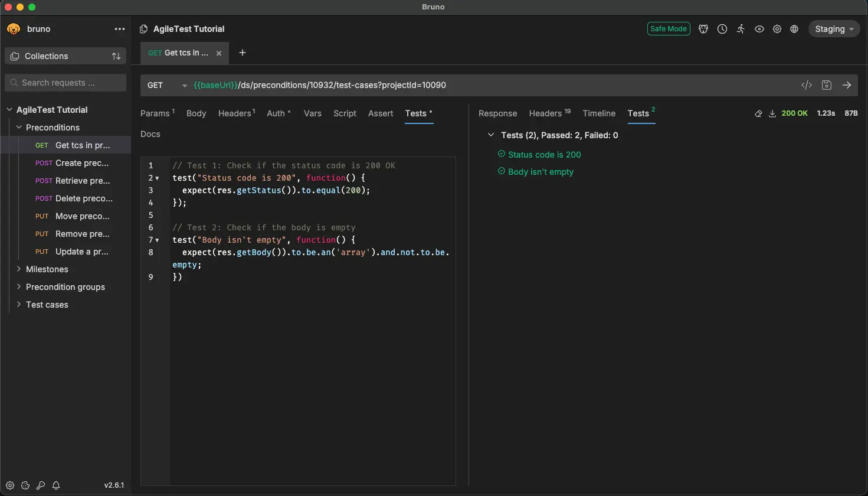Select the GET Get tcs in pr... request
Screen dimensions: 868x496
[65, 145]
